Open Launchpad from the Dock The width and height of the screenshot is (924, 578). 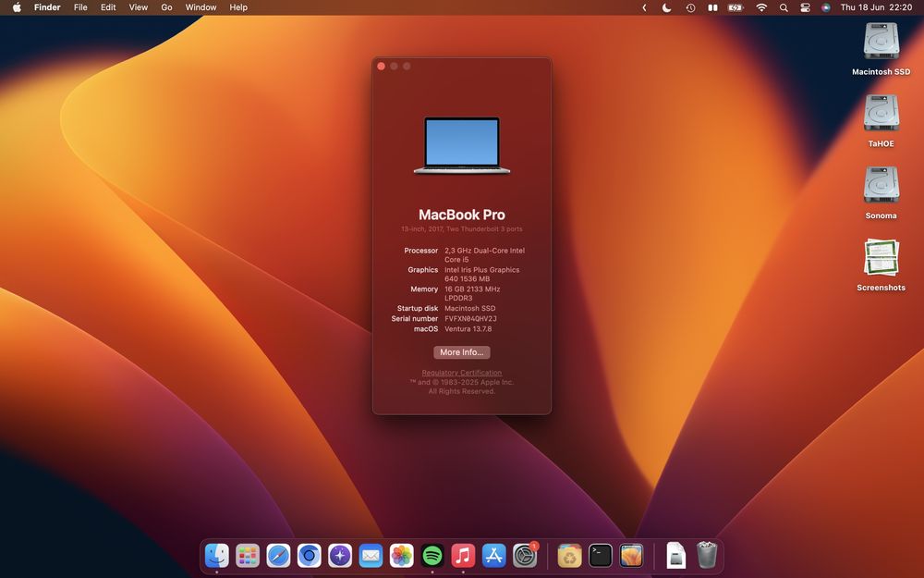[248, 556]
